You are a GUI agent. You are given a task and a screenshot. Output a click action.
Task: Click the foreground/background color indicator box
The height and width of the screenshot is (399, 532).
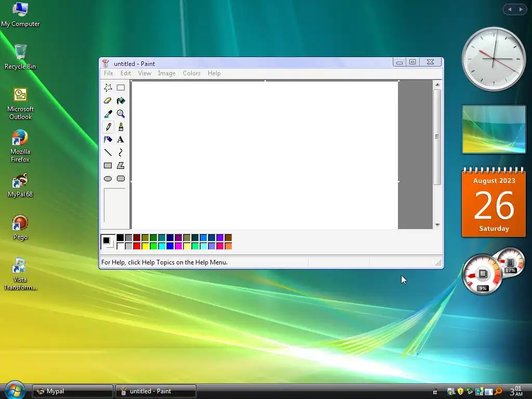click(108, 242)
